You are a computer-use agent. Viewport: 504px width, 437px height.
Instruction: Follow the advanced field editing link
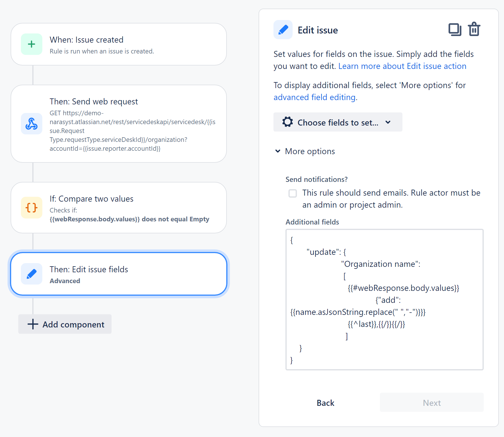tap(314, 97)
